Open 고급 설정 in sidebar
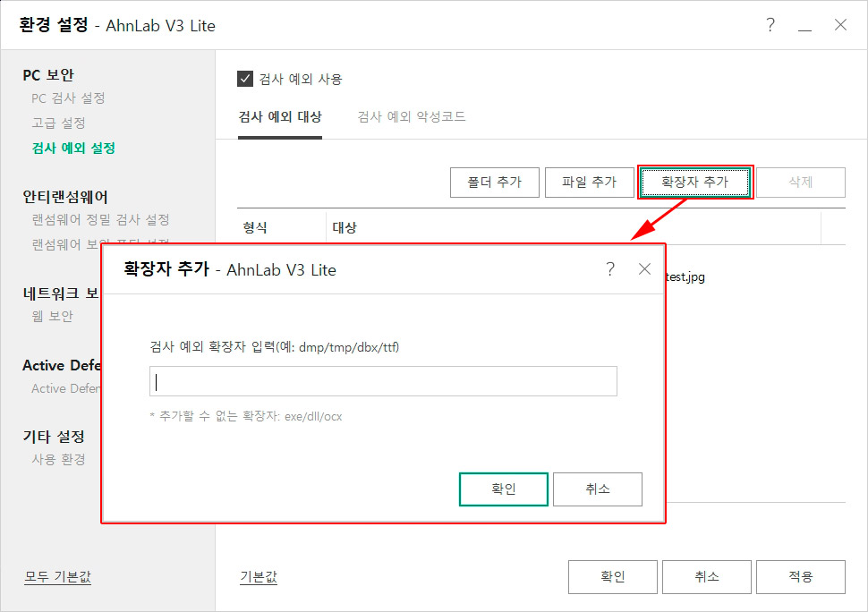Screen dimensions: 868x612 coord(58,123)
